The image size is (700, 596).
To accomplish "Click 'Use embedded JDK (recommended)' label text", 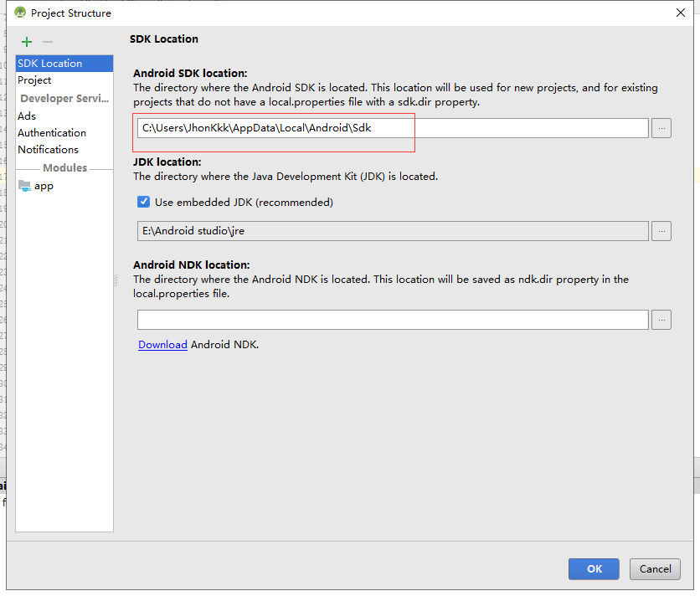I will 244,203.
